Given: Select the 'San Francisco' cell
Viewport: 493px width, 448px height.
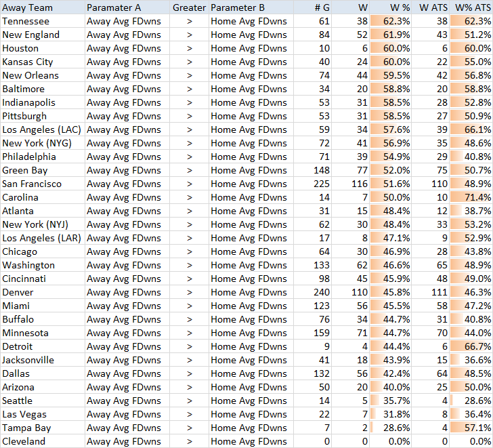Looking at the screenshot, I should tap(43, 184).
